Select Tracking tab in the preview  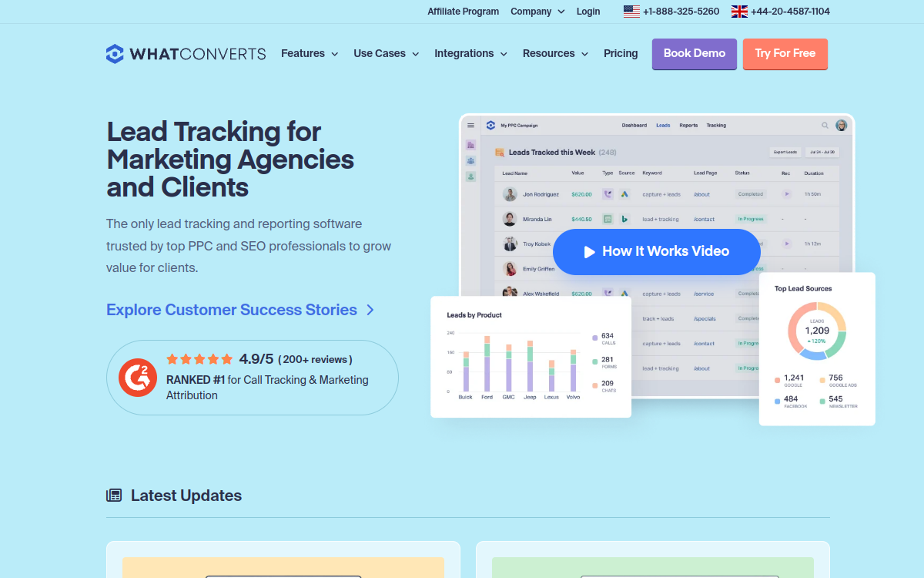[x=716, y=126]
